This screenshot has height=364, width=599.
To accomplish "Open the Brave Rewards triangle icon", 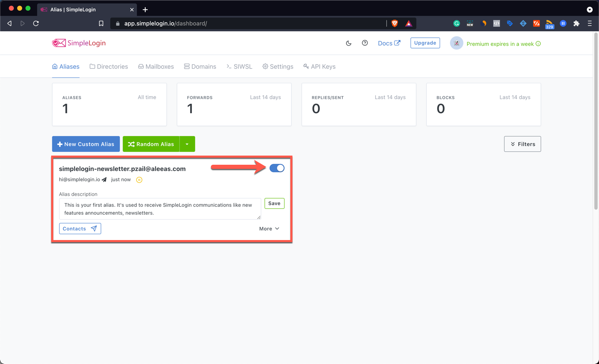I will click(x=409, y=23).
